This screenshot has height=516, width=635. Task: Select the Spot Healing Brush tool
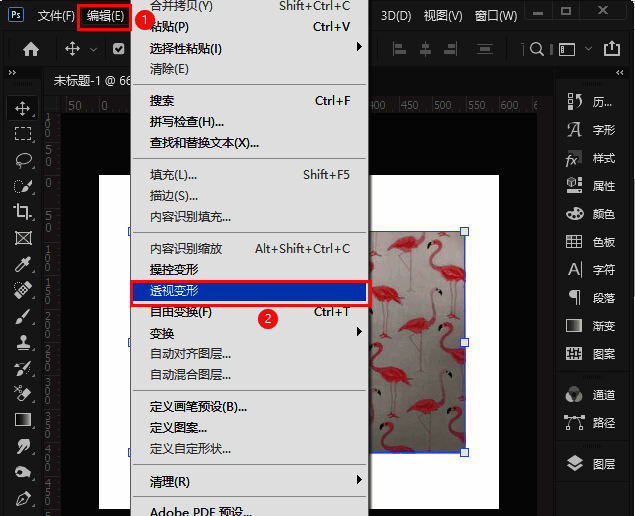pyautogui.click(x=23, y=290)
